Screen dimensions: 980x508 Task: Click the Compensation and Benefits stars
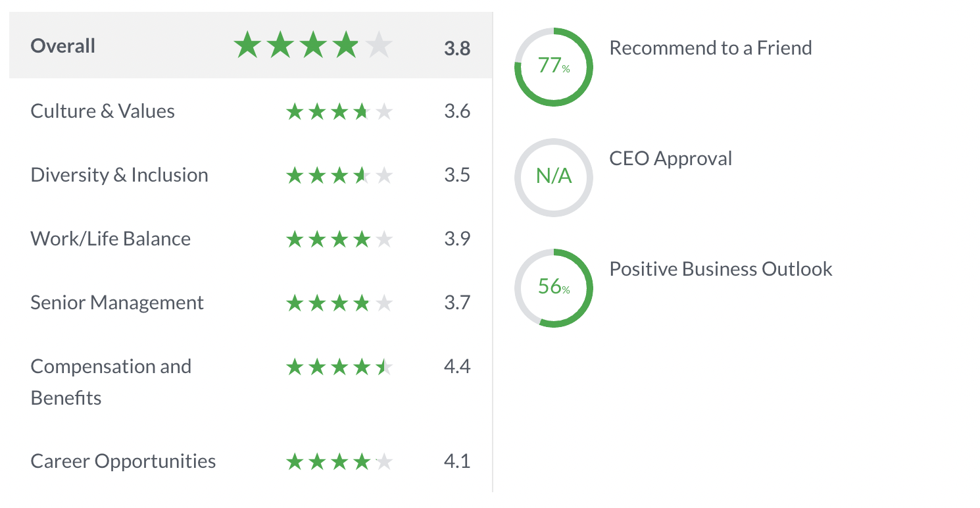pyautogui.click(x=339, y=367)
